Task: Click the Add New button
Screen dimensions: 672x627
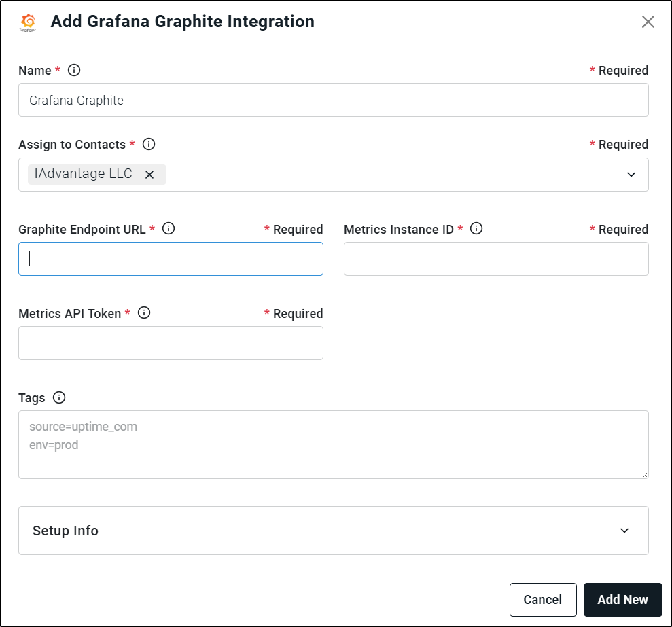Action: [x=622, y=600]
